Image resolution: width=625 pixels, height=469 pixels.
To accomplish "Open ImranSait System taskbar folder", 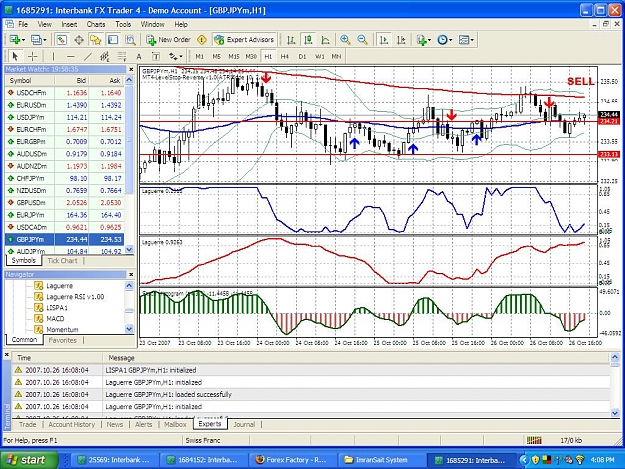I will click(381, 460).
